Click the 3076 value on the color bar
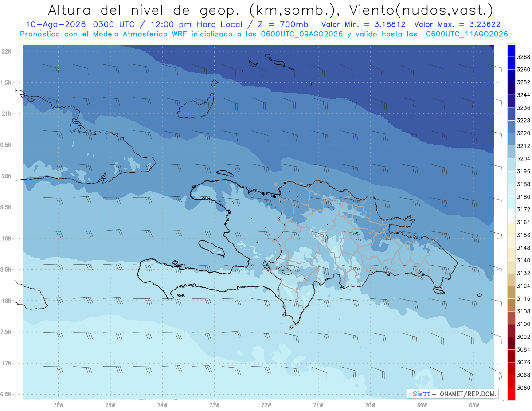 524,362
